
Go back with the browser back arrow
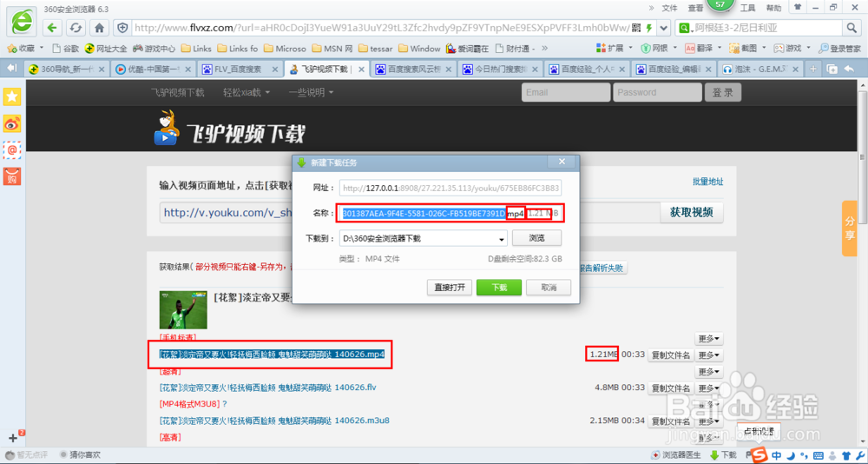click(x=52, y=27)
